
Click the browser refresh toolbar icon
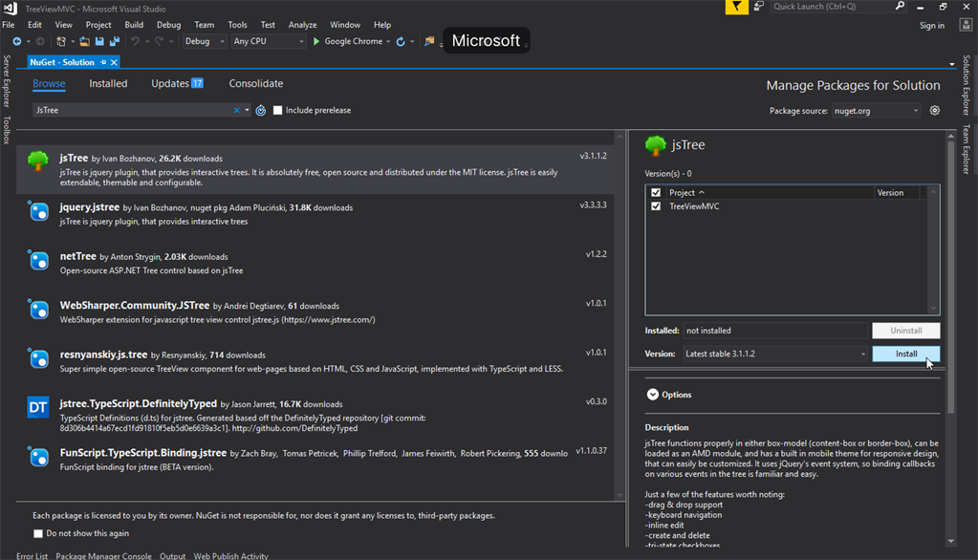point(401,42)
